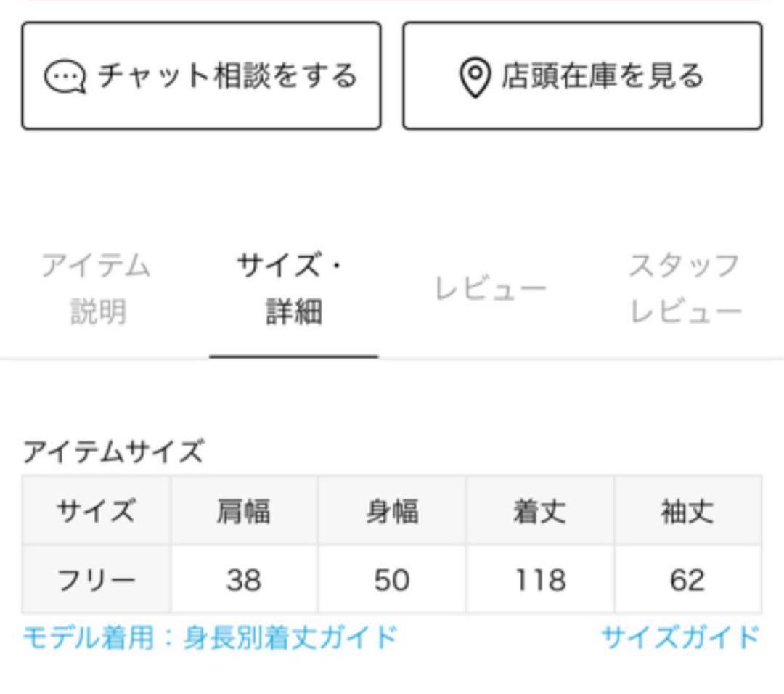Click the サイズ column header cell
The height and width of the screenshot is (694, 784).
97,512
